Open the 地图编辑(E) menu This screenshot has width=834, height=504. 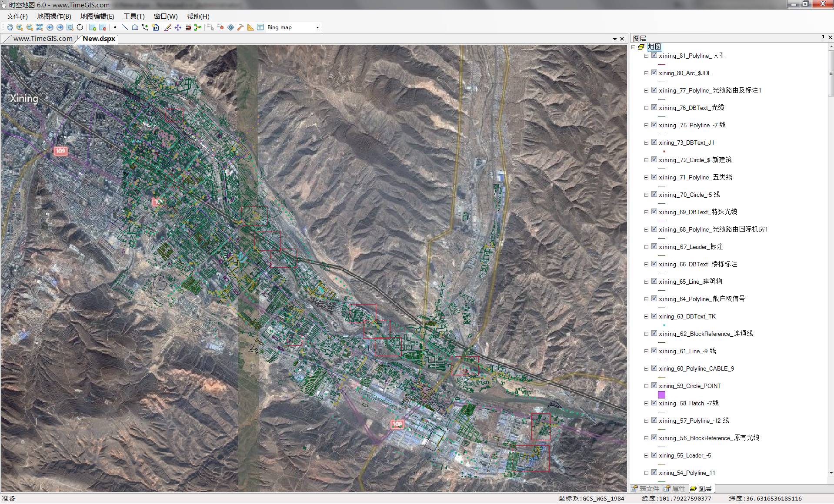point(97,17)
